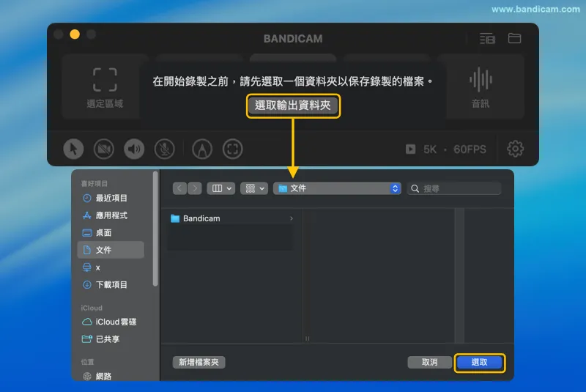This screenshot has width=586, height=392.
Task: Click 取消 button
Action: tap(429, 362)
